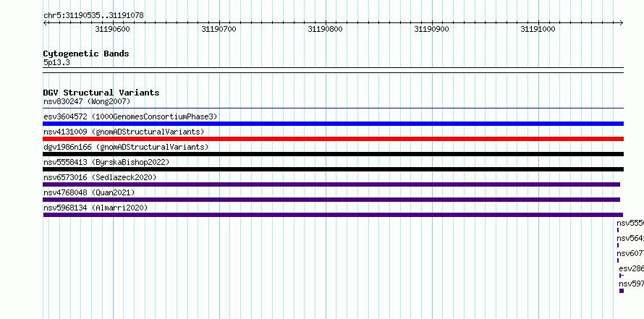Click the dgv1986n166 (gnomADStructuralVariants) label
Viewport: 644px width, 319px height.
[x=126, y=147]
